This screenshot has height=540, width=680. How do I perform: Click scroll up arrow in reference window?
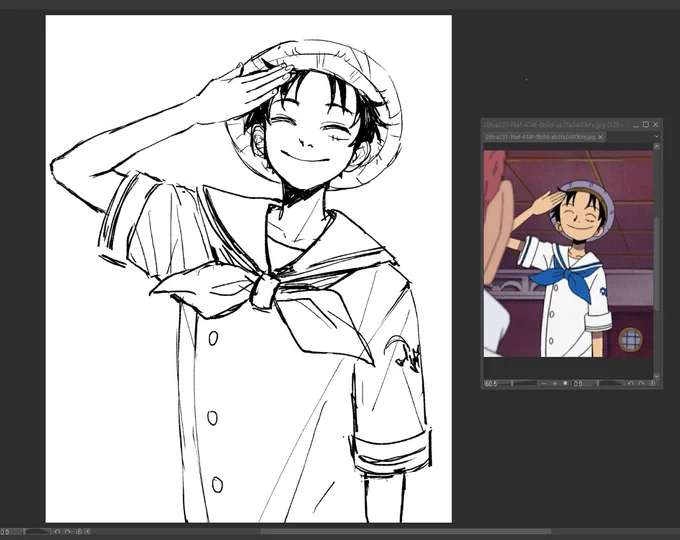click(x=656, y=147)
